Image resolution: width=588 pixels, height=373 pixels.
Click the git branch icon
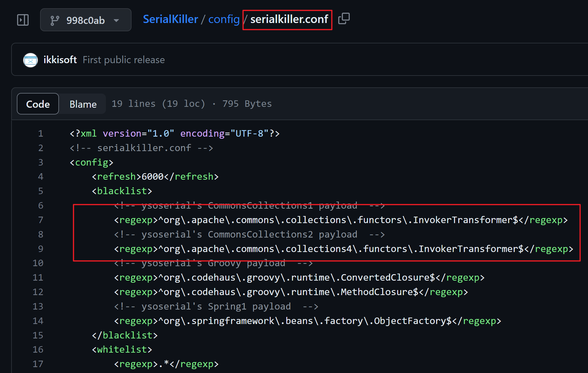click(x=55, y=20)
